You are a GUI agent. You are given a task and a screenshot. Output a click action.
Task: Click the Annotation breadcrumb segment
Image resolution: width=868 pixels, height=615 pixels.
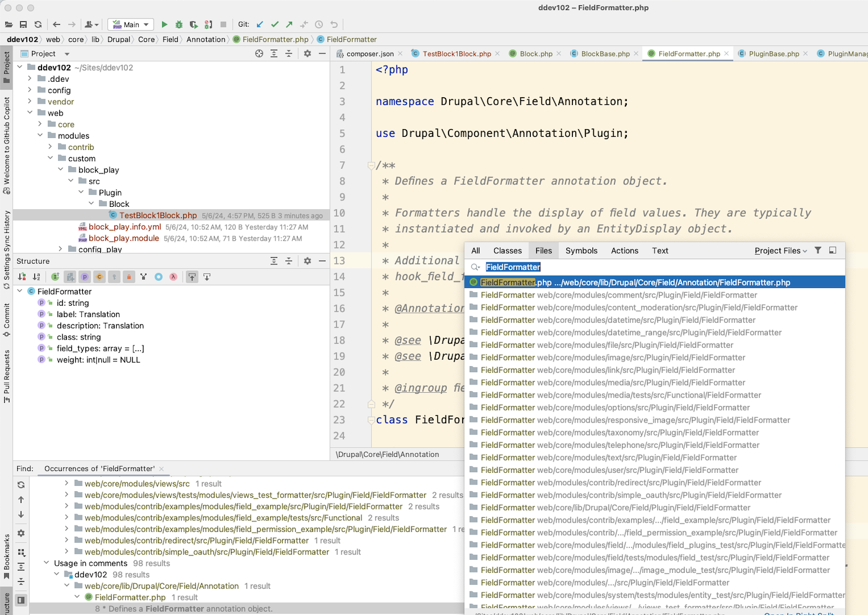click(206, 39)
